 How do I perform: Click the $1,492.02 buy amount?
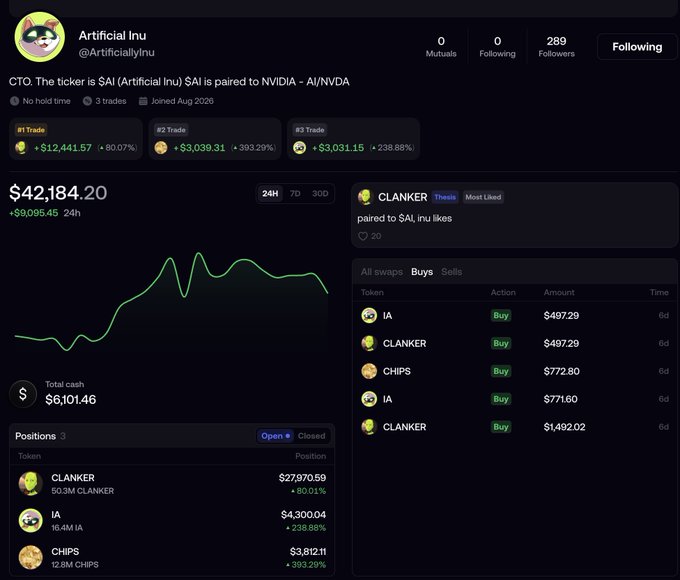point(564,427)
